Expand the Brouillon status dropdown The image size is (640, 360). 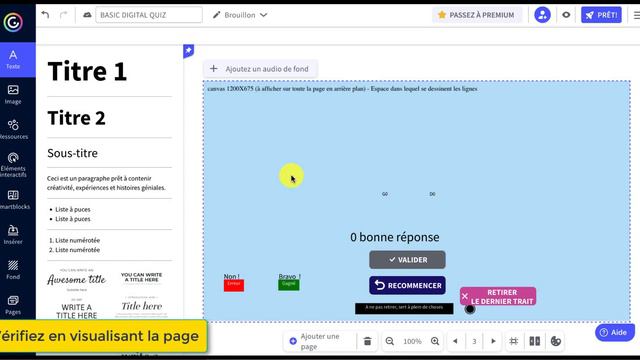[x=240, y=15]
